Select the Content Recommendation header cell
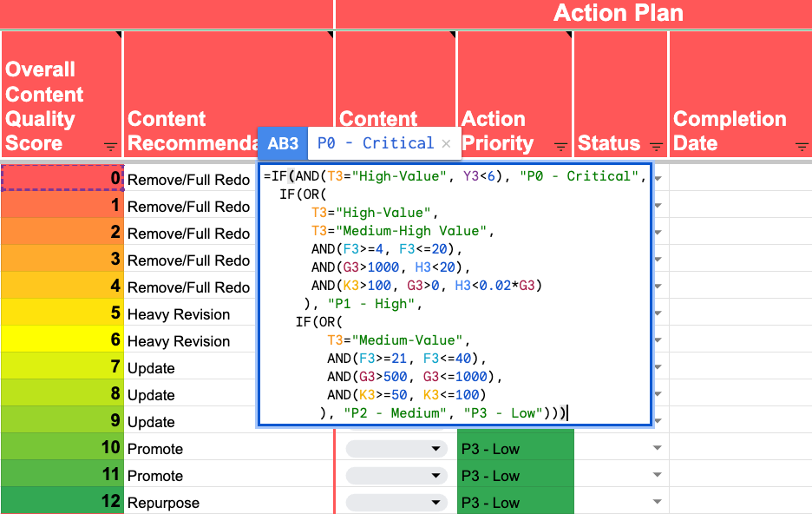812x514 pixels. click(x=228, y=94)
